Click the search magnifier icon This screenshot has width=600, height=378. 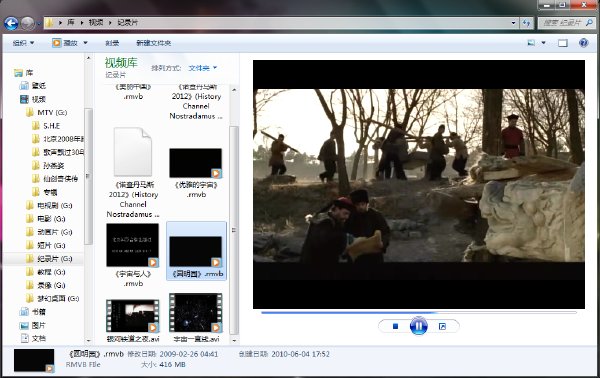tap(589, 23)
